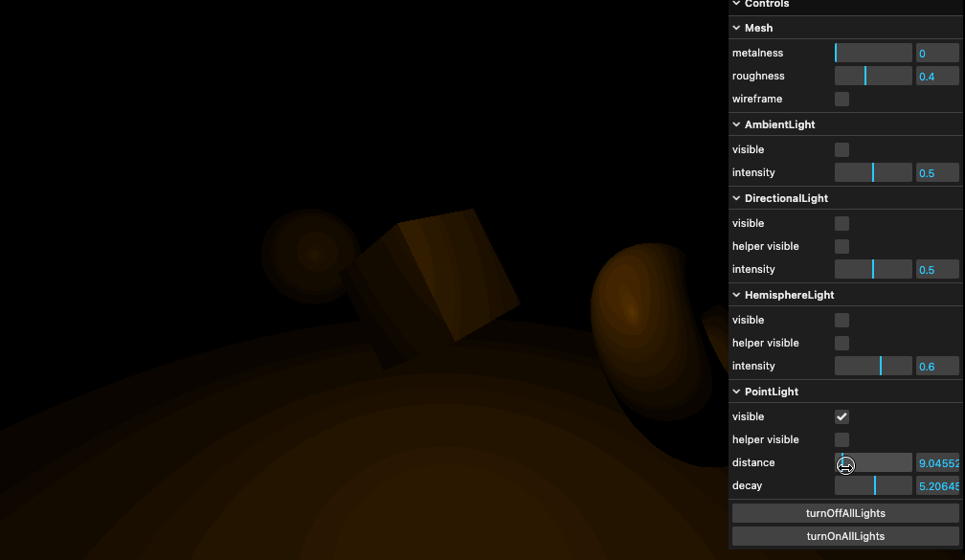Enable DirectionalLight visible checkbox
Image resolution: width=965 pixels, height=560 pixels.
click(x=842, y=223)
